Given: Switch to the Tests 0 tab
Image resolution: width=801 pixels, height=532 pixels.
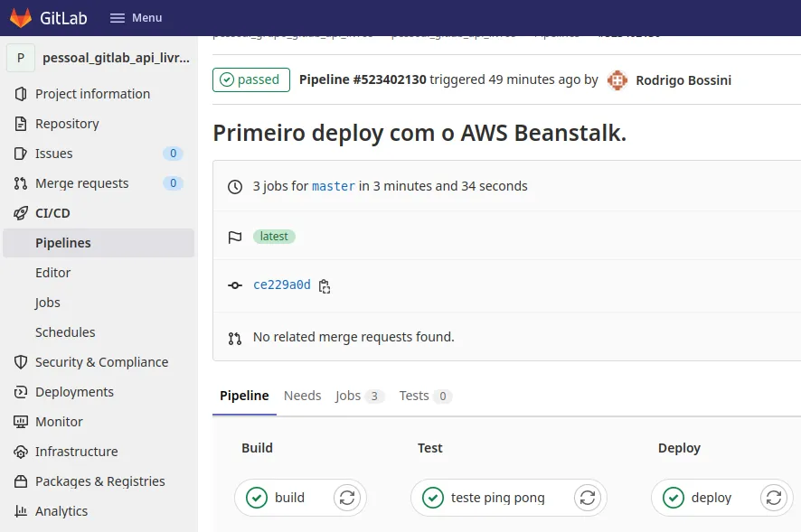Looking at the screenshot, I should pos(426,396).
